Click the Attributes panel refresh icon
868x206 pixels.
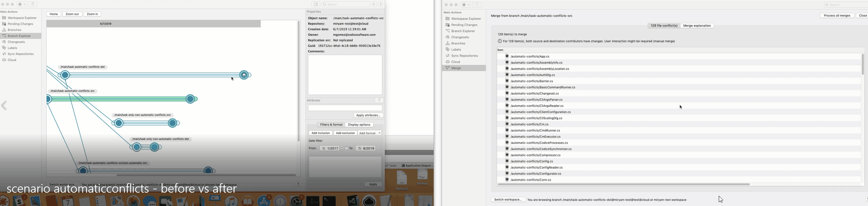pos(379,100)
